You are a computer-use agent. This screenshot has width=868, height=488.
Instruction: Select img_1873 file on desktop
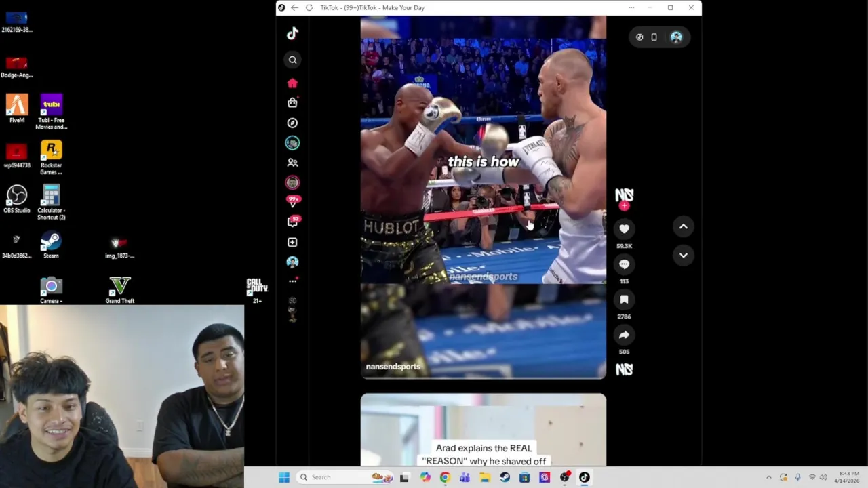point(119,247)
